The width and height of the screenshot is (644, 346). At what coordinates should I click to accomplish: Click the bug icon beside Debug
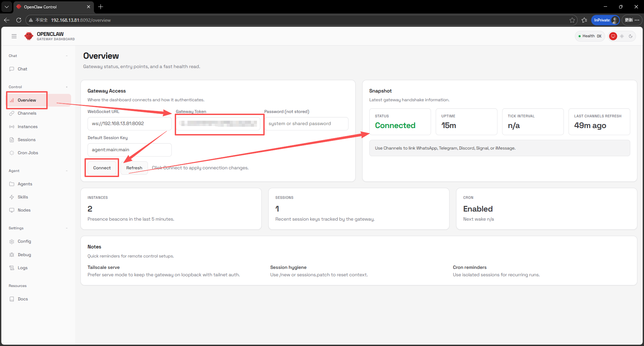[12, 255]
